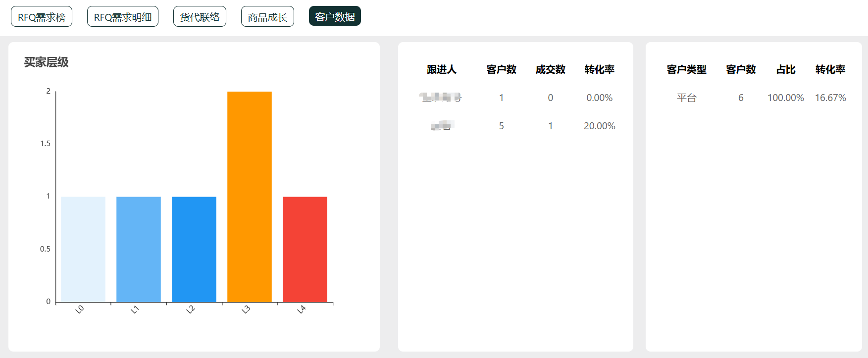Click the 0.00% conversion rate cell
Image resolution: width=868 pixels, height=358 pixels.
click(x=599, y=98)
